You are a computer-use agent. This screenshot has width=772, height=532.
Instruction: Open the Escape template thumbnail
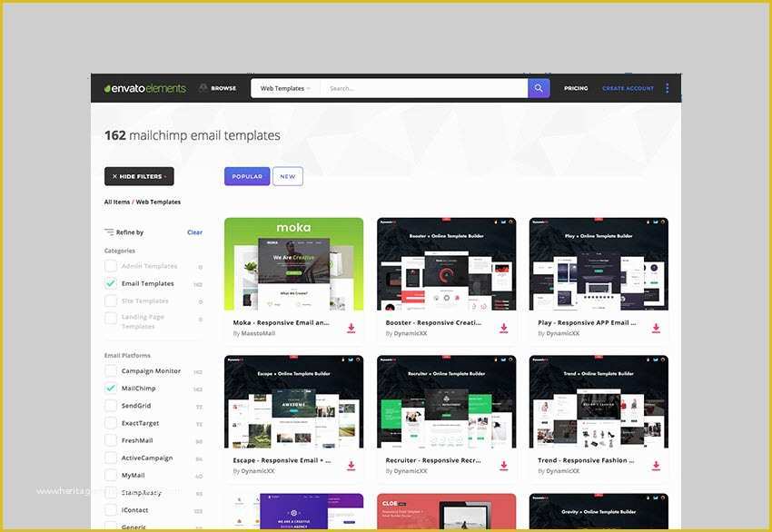point(294,401)
